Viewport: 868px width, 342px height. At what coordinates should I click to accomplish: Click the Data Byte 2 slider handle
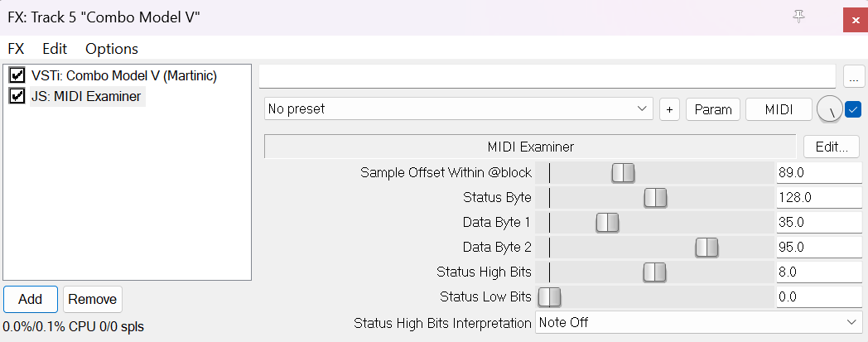(x=706, y=247)
